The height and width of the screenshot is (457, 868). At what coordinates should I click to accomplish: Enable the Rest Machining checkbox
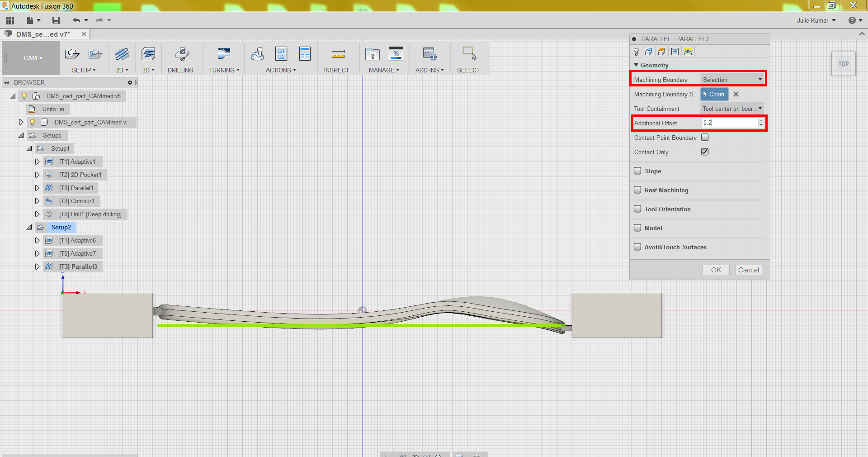(637, 190)
